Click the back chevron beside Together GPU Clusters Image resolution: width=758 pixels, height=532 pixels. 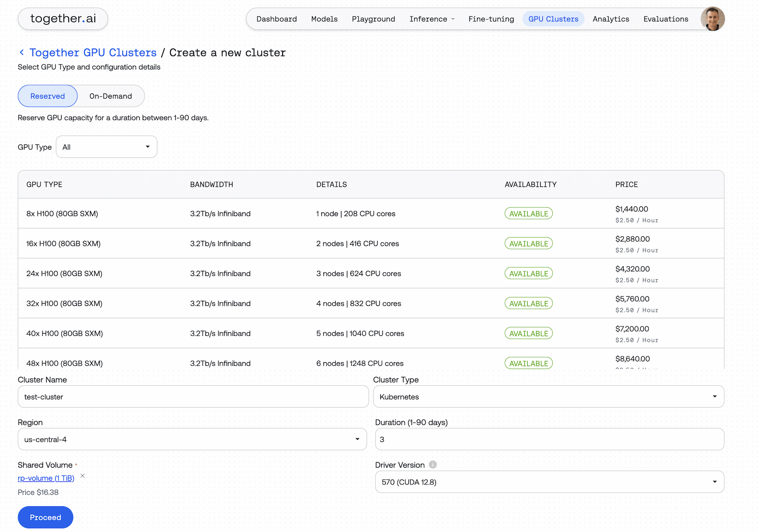(22, 52)
